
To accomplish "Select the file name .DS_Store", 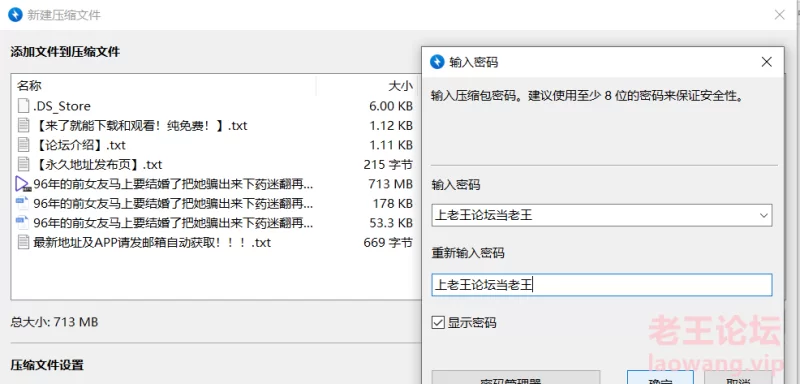I will (62, 106).
